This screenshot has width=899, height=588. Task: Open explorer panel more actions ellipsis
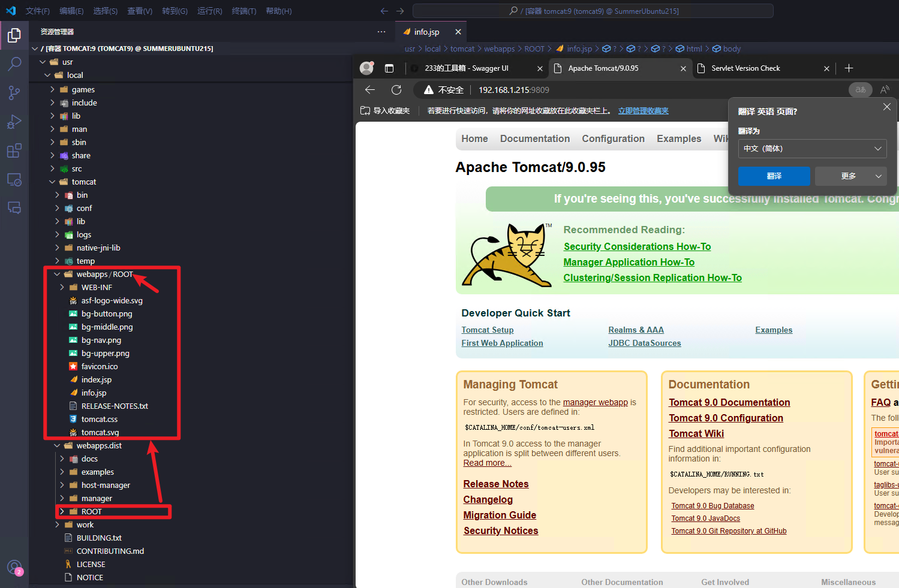coord(381,32)
